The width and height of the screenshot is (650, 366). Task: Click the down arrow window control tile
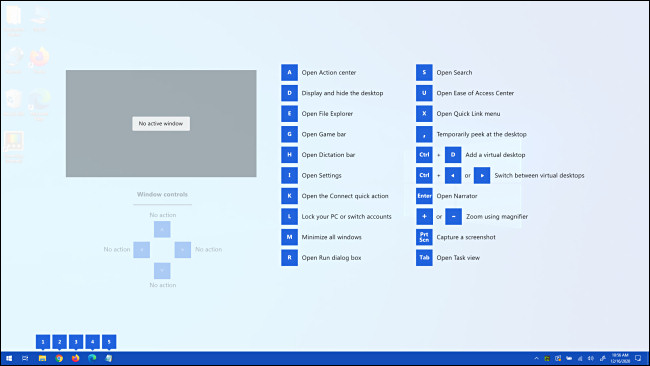[162, 271]
